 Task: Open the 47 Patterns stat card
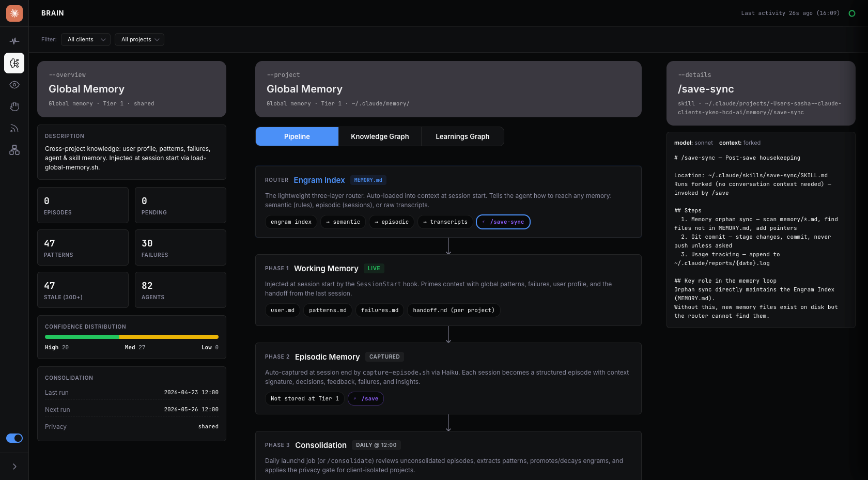(83, 247)
